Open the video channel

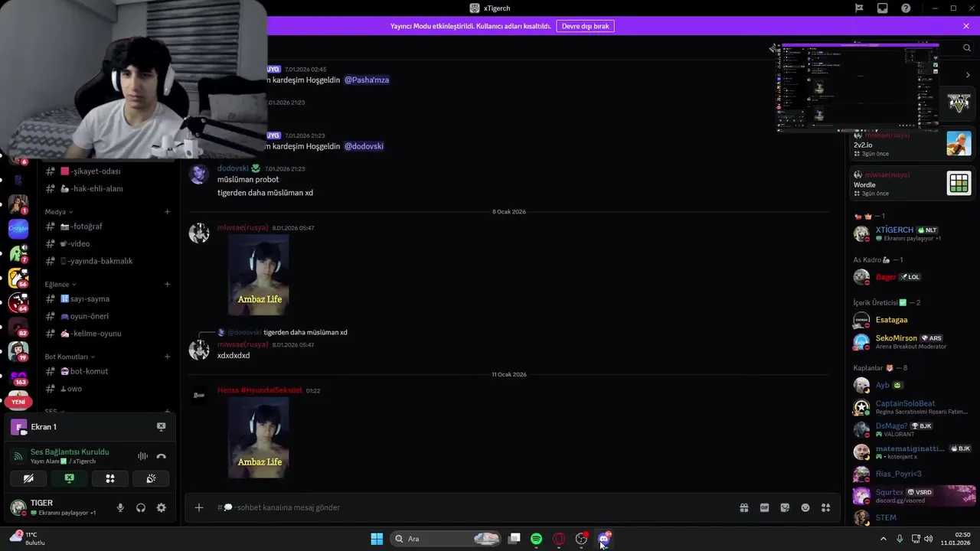[107, 243]
